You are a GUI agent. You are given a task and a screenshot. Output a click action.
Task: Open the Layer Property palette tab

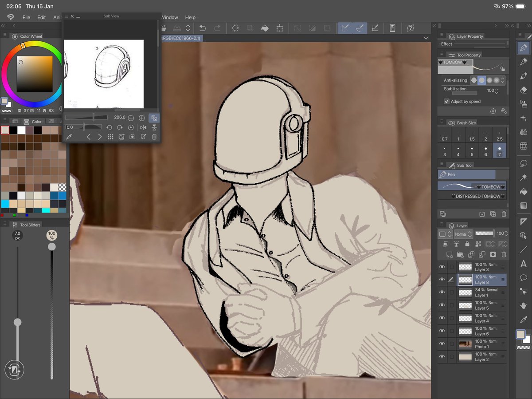tap(465, 36)
